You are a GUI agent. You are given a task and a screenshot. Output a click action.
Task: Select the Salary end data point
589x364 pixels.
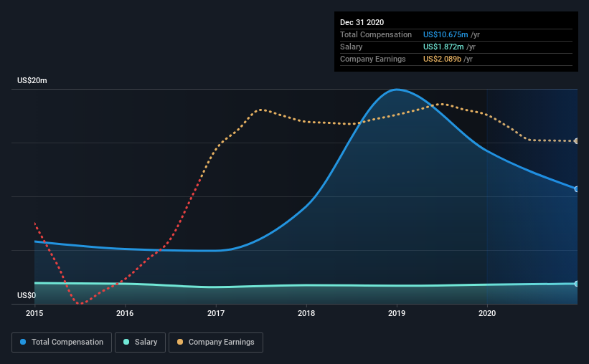click(x=576, y=284)
